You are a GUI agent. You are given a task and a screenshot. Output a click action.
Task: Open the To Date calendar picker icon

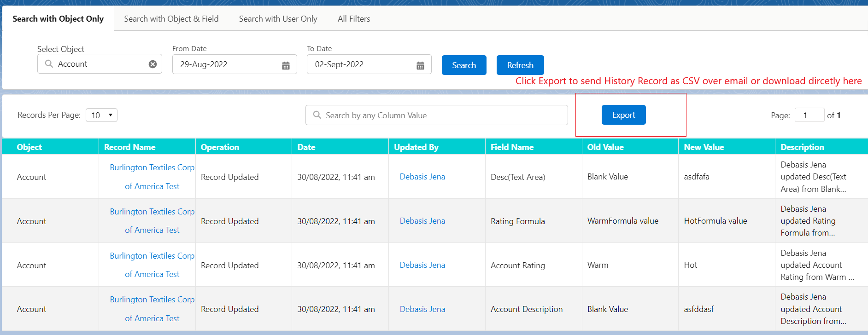point(420,66)
